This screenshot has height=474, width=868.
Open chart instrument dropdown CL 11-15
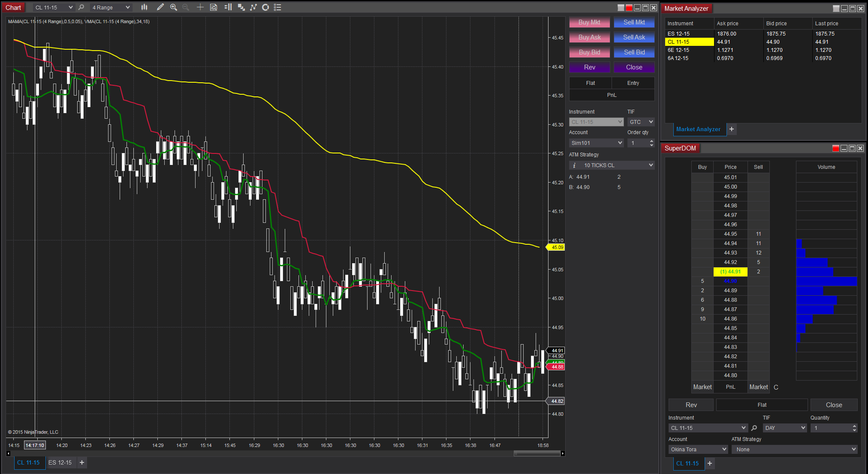[x=54, y=7]
